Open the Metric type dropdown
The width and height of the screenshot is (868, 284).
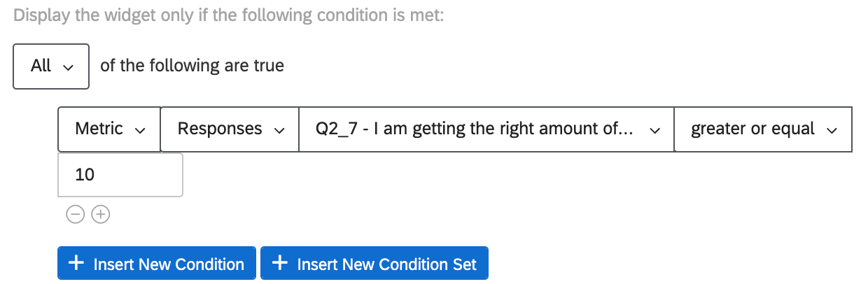tap(108, 129)
